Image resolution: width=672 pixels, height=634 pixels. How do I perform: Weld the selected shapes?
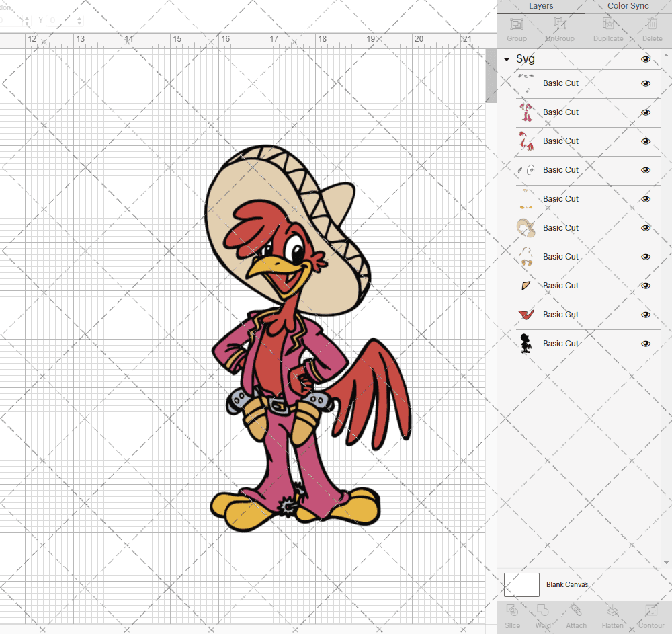542,617
